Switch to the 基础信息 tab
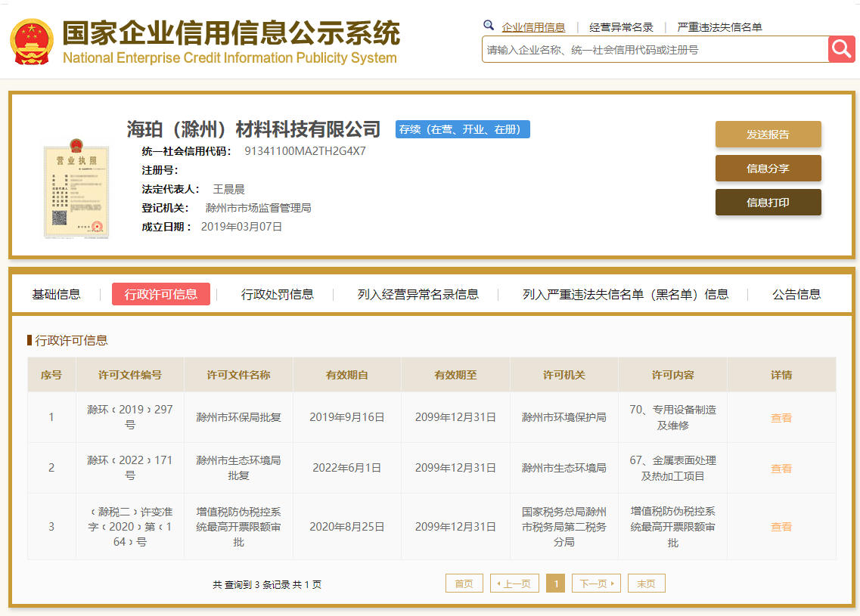The height and width of the screenshot is (616, 860). coord(56,295)
